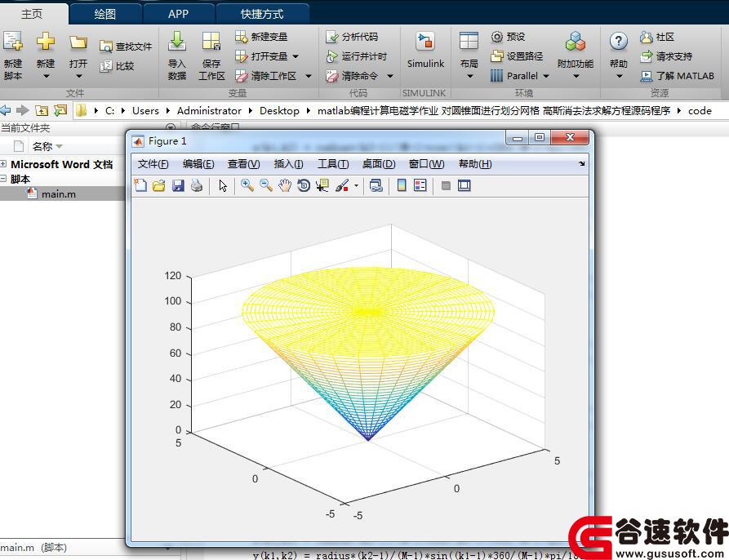Toggle the Edit Plot arrow tool

pyautogui.click(x=223, y=186)
